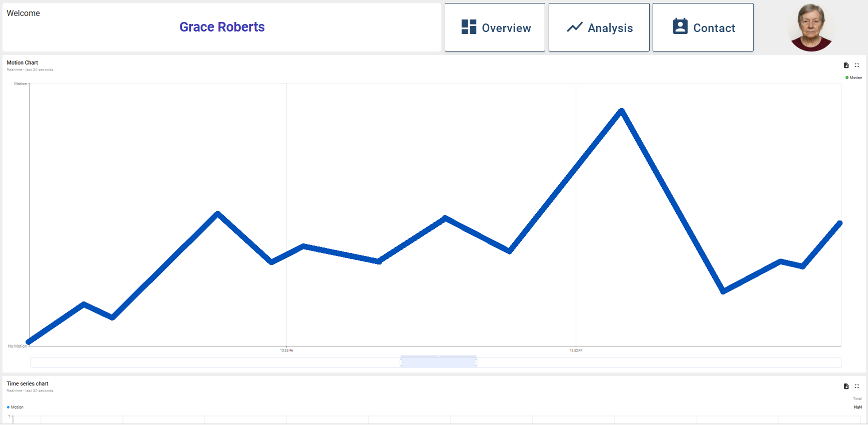Click the Overview grid icon
Image resolution: width=868 pixels, height=425 pixels.
469,27
